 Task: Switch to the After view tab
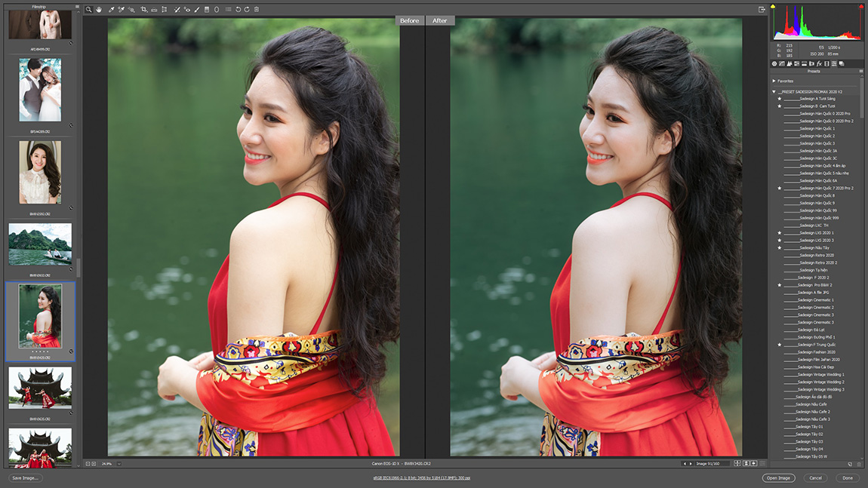440,20
